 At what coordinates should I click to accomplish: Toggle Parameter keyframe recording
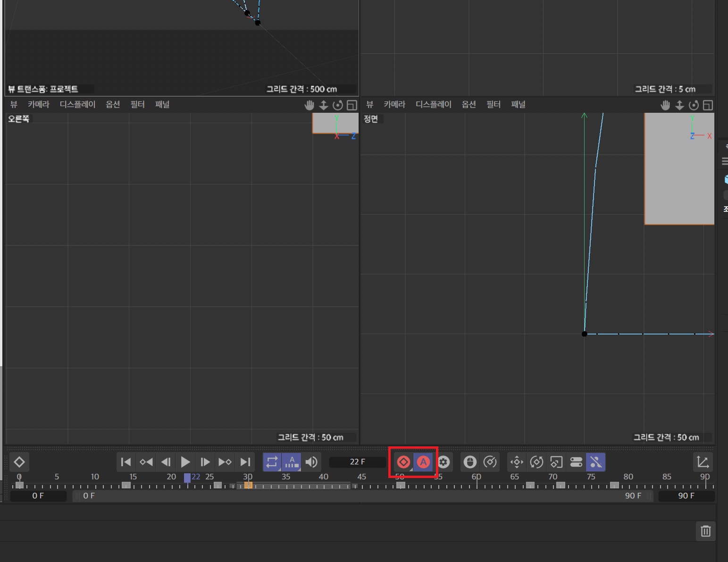point(576,462)
